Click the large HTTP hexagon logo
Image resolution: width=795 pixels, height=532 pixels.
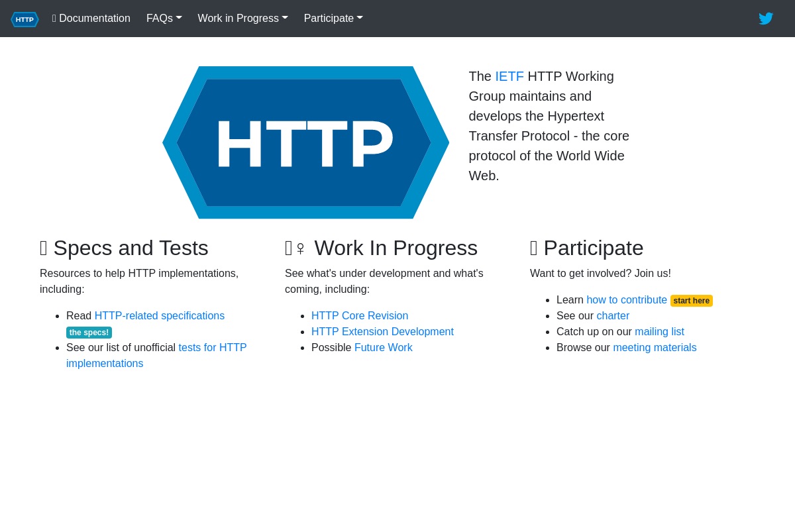[305, 142]
